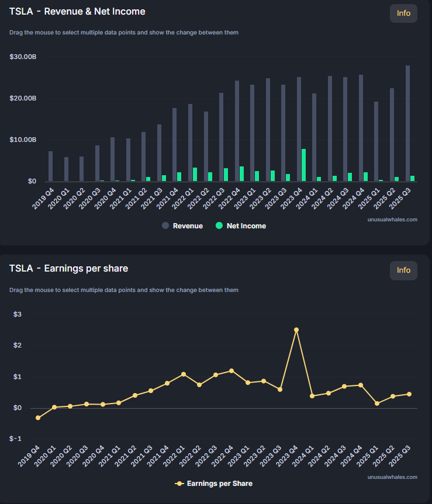Click the 2025 Q1 Revenue bar
The width and height of the screenshot is (432, 504).
(x=376, y=142)
